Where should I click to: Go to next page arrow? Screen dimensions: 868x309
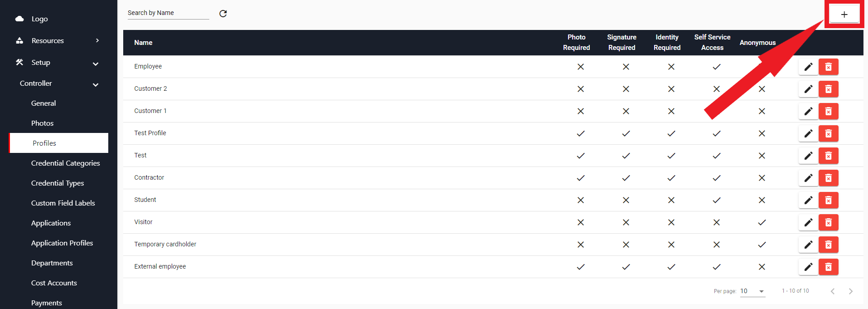tap(850, 291)
